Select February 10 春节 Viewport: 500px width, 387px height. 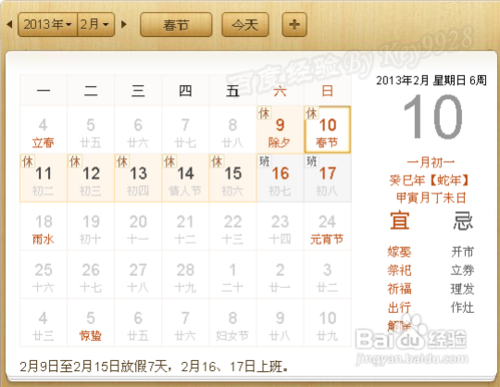[x=327, y=130]
